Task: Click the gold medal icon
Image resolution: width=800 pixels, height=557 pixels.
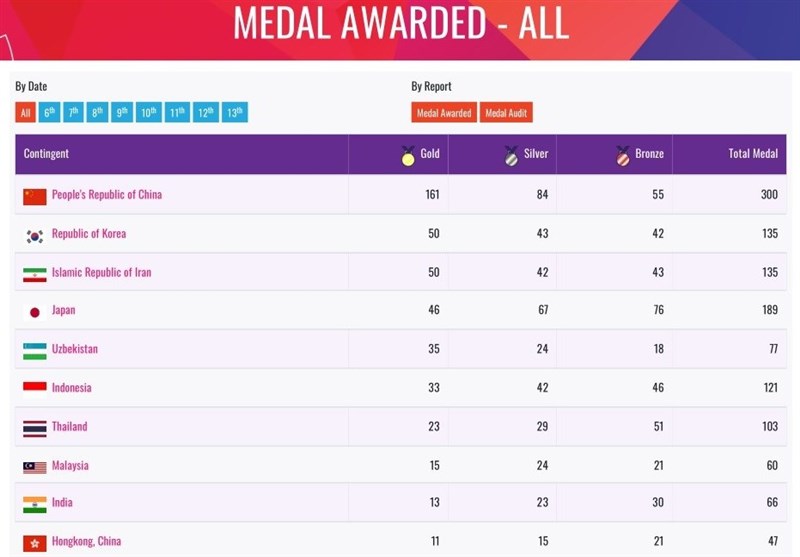Action: click(408, 155)
